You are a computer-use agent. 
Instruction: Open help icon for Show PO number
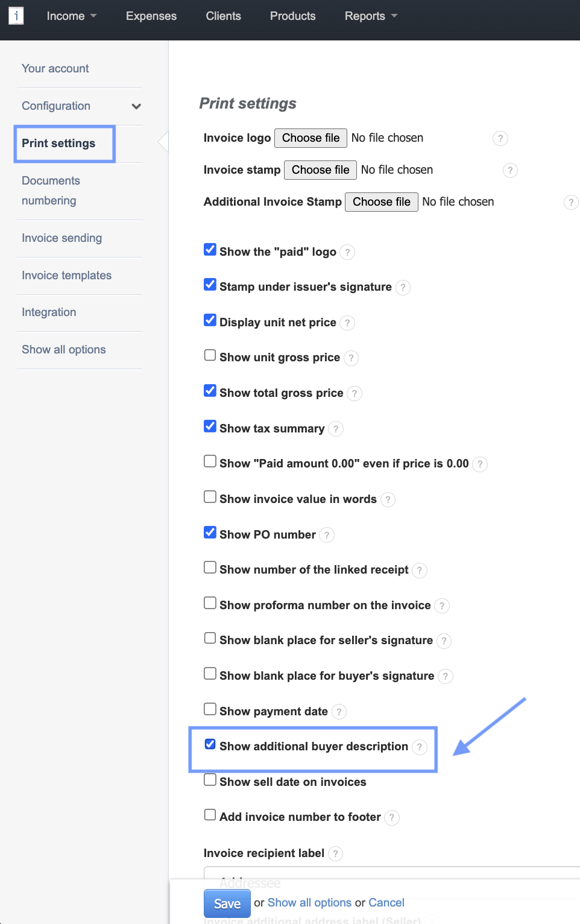327,535
